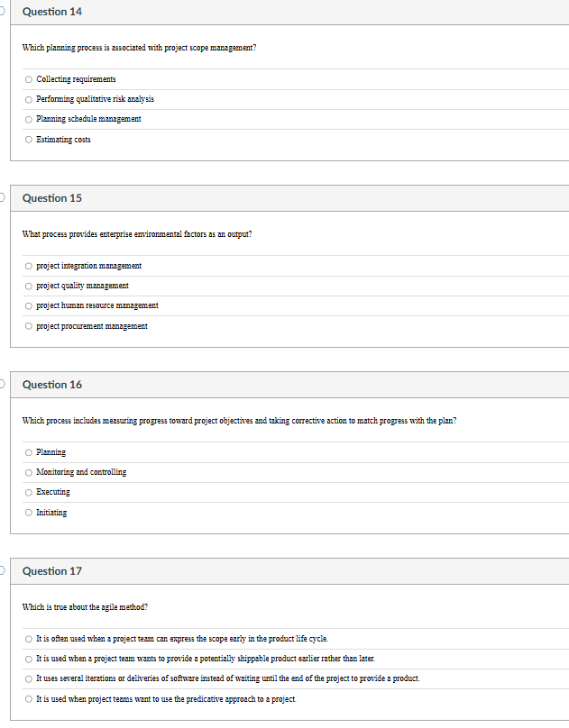569x728 pixels.
Task: Choose the option mentioning several iterations of software
Action: [x=28, y=678]
